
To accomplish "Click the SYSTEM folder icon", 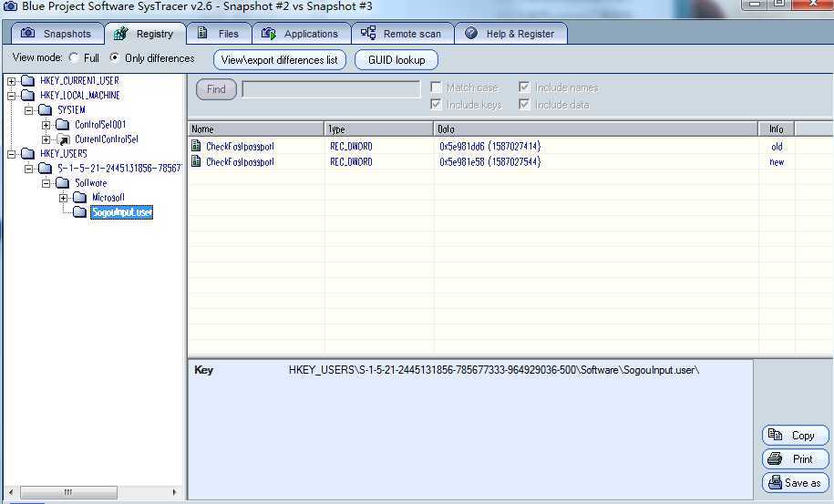I will coord(46,110).
